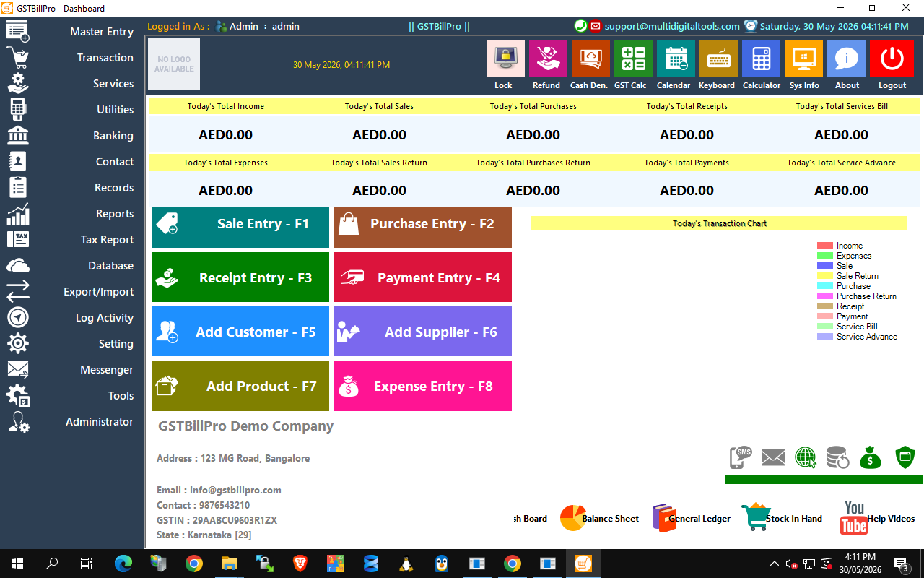Open the GST Calc tool
924x578 pixels.
(633, 59)
